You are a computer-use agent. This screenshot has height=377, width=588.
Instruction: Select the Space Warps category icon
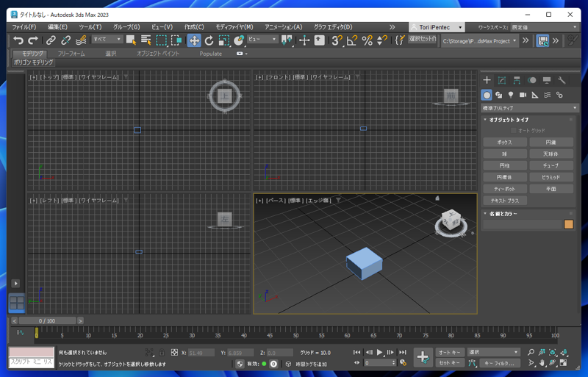click(547, 95)
